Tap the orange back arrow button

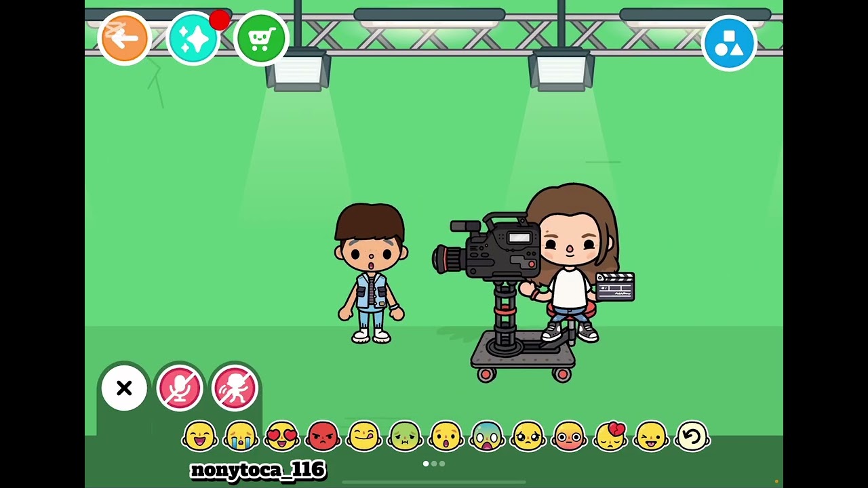[124, 39]
